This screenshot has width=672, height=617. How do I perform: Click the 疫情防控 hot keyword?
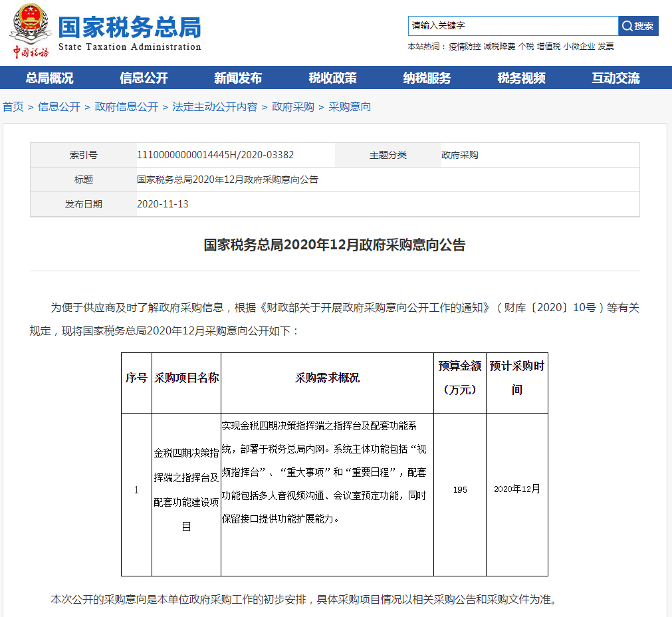465,47
